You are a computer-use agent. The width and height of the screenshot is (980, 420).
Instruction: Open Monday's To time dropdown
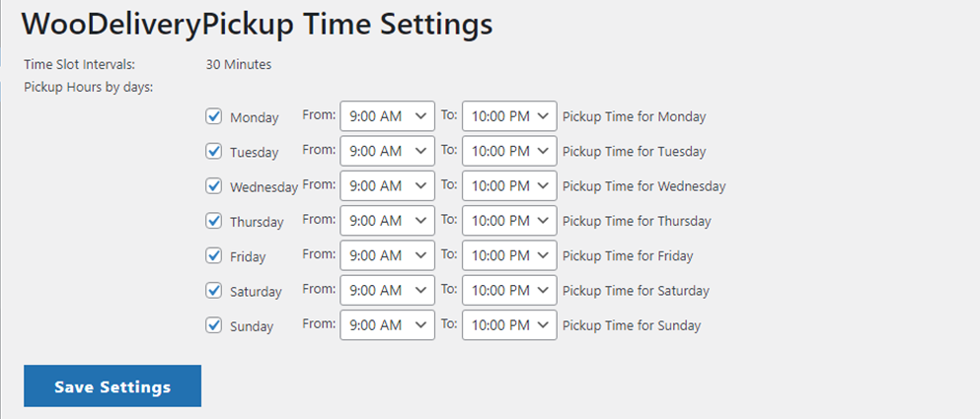[x=509, y=116]
